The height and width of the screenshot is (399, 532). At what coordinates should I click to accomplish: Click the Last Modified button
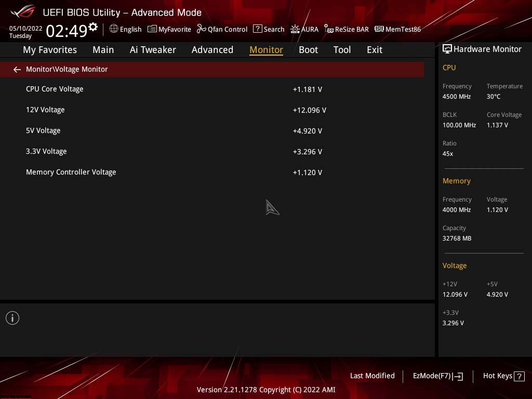tap(372, 376)
